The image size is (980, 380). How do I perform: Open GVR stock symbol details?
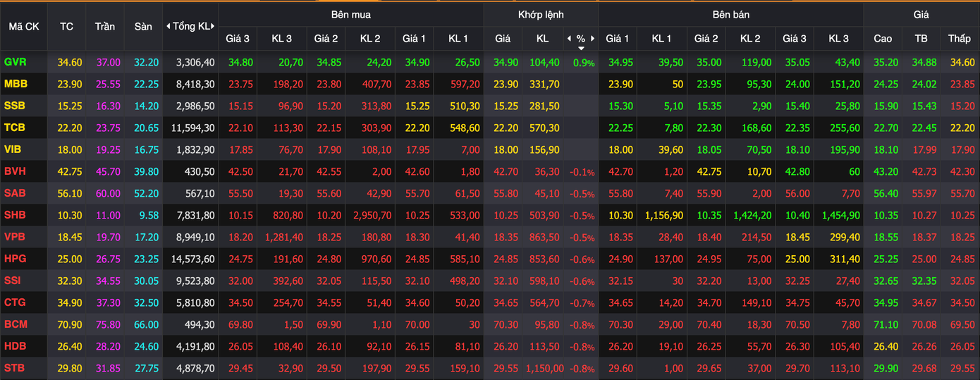15,62
